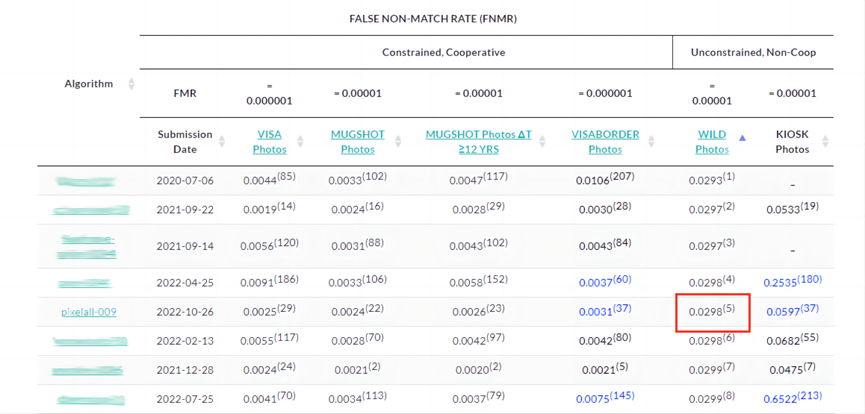865x414 pixels.
Task: Click sort arrows next to VISABORDER Photos
Action: (654, 142)
